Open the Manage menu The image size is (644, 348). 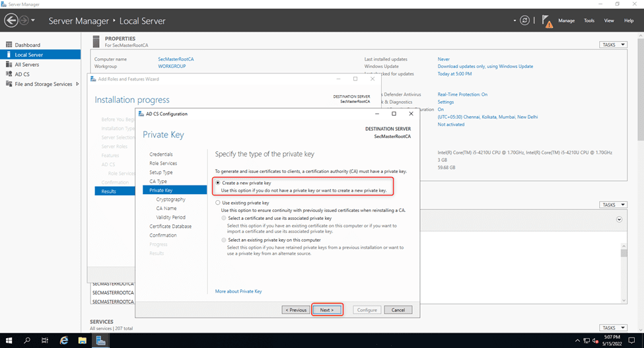tap(566, 20)
